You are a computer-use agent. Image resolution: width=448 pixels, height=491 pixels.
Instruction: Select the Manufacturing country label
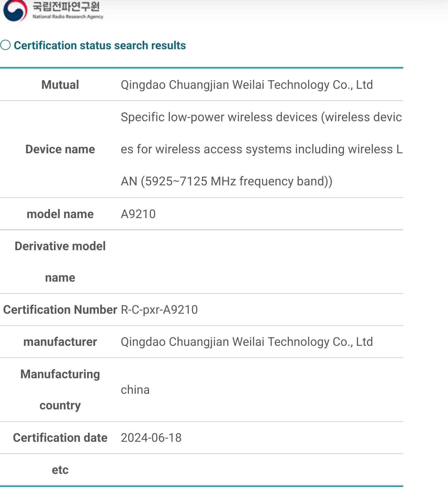click(x=60, y=390)
